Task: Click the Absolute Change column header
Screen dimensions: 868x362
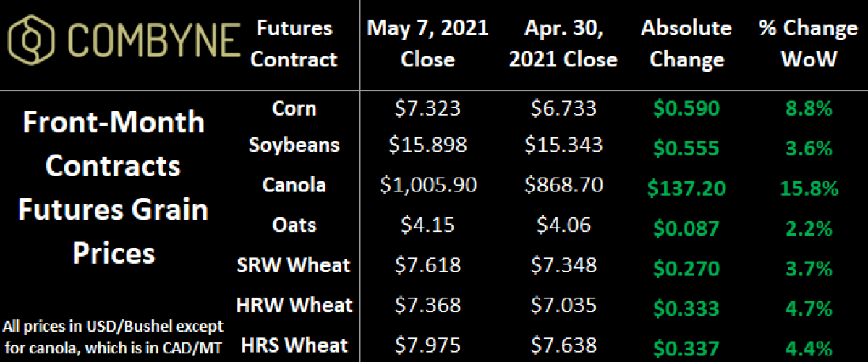Action: 686,43
